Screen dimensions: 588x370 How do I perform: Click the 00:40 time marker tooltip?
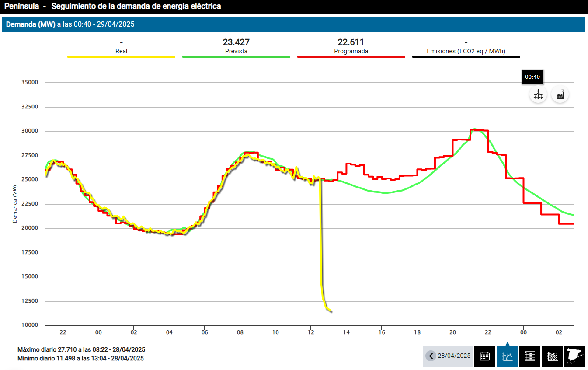(532, 77)
